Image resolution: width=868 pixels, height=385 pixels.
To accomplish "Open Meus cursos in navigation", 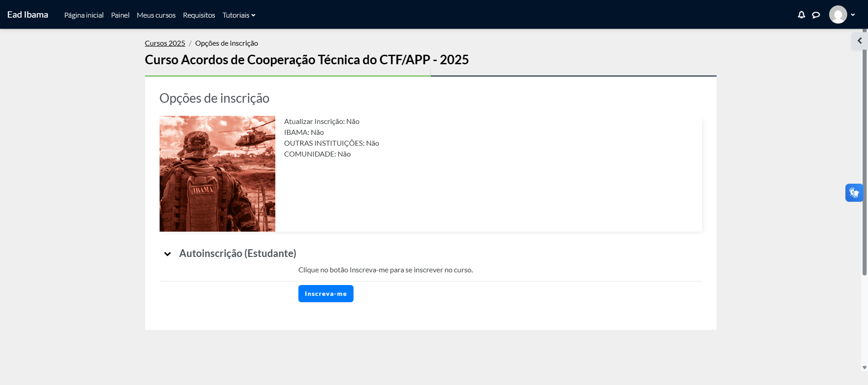I will (x=156, y=15).
